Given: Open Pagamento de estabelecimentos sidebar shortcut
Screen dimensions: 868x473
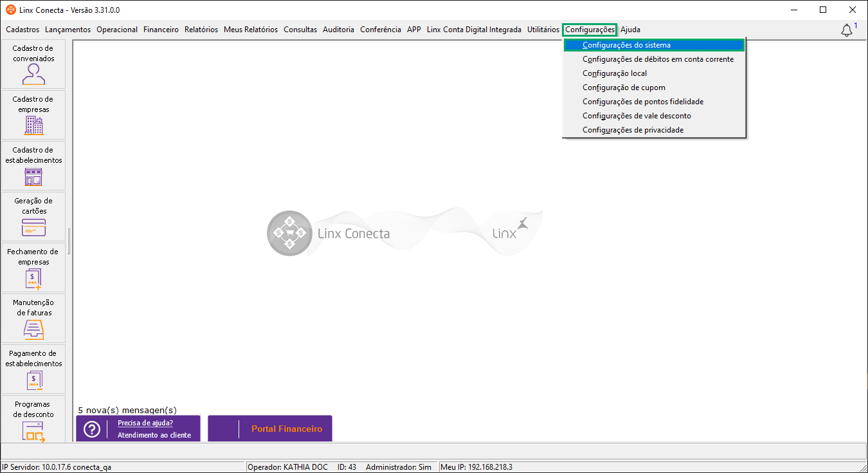Looking at the screenshot, I should click(x=33, y=369).
